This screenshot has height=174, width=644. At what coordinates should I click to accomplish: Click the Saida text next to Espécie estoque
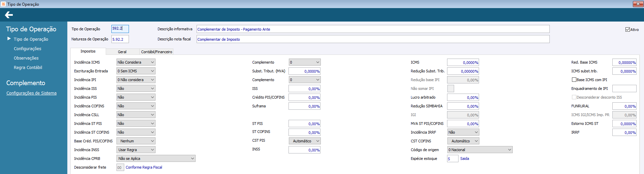[x=465, y=159]
